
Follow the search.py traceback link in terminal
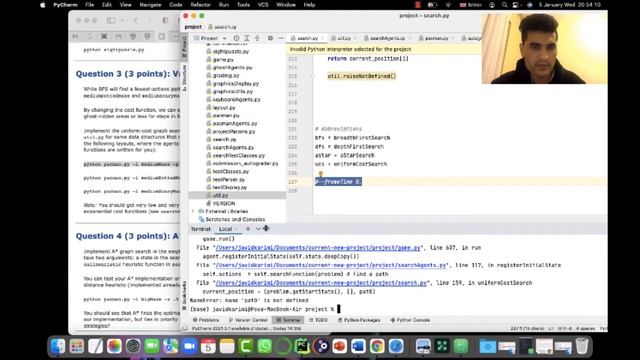tap(321, 283)
